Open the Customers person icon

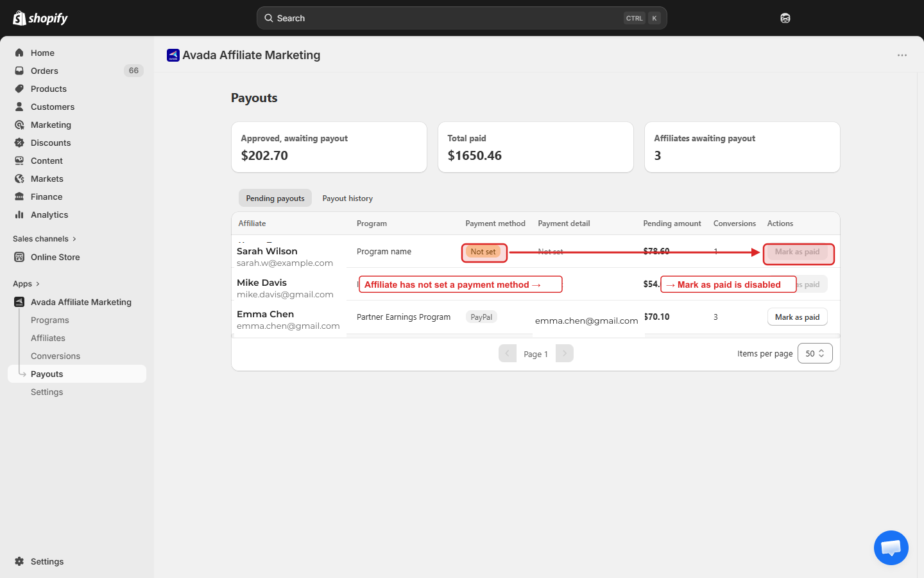click(19, 107)
